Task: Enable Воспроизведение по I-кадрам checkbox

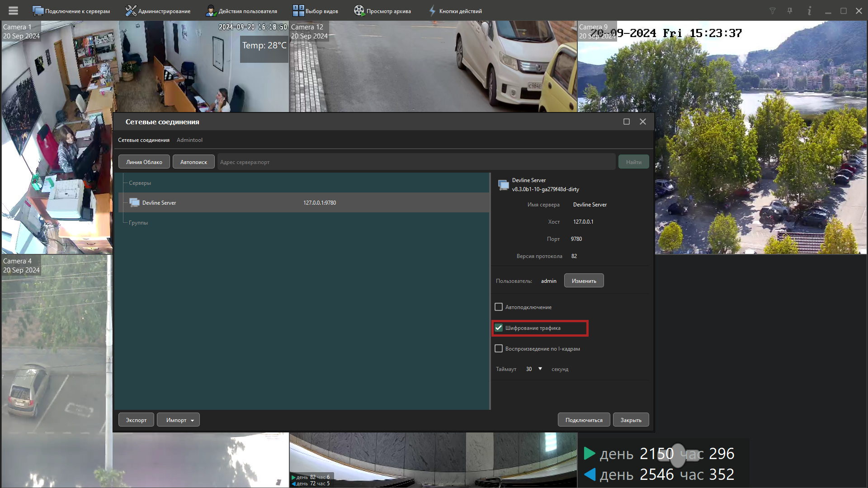Action: pos(499,349)
